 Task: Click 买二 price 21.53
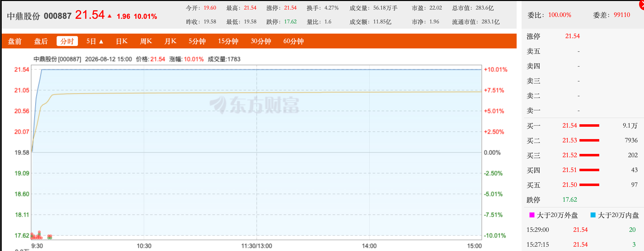tap(570, 140)
